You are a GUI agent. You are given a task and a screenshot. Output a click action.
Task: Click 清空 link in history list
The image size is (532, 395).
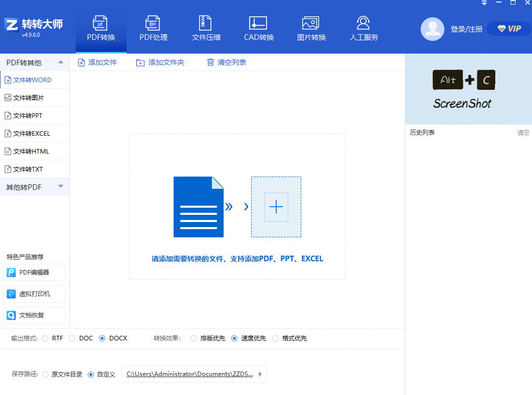pyautogui.click(x=523, y=133)
